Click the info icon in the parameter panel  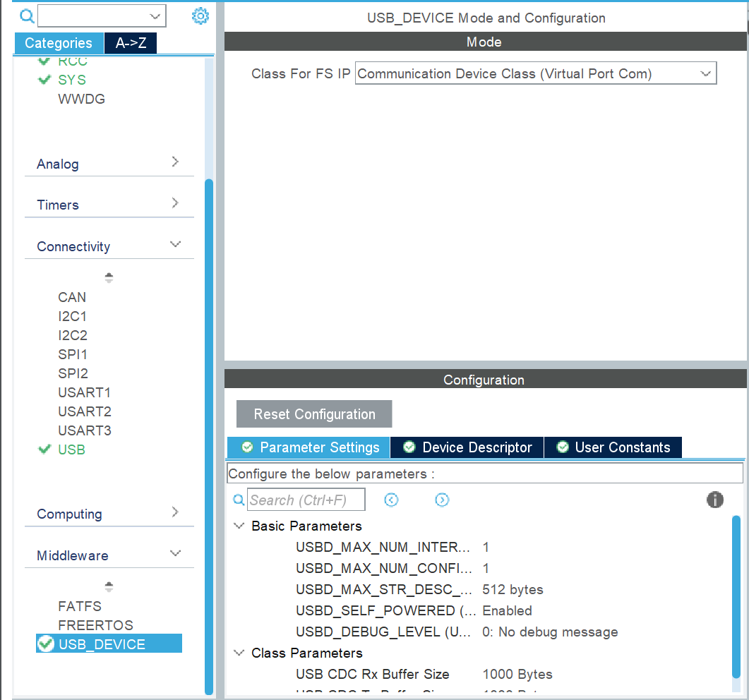714,500
